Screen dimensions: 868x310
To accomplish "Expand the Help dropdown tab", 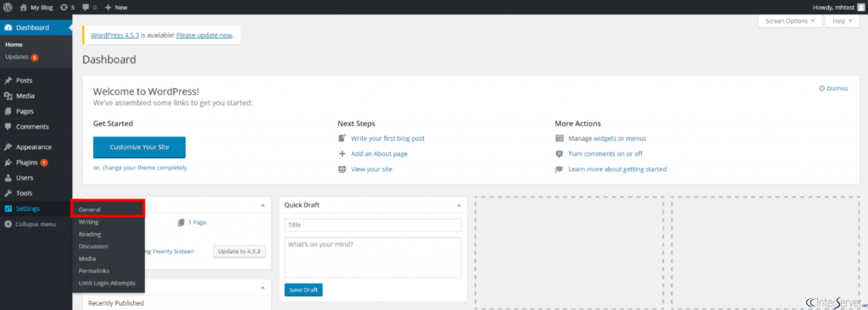I will coord(842,21).
